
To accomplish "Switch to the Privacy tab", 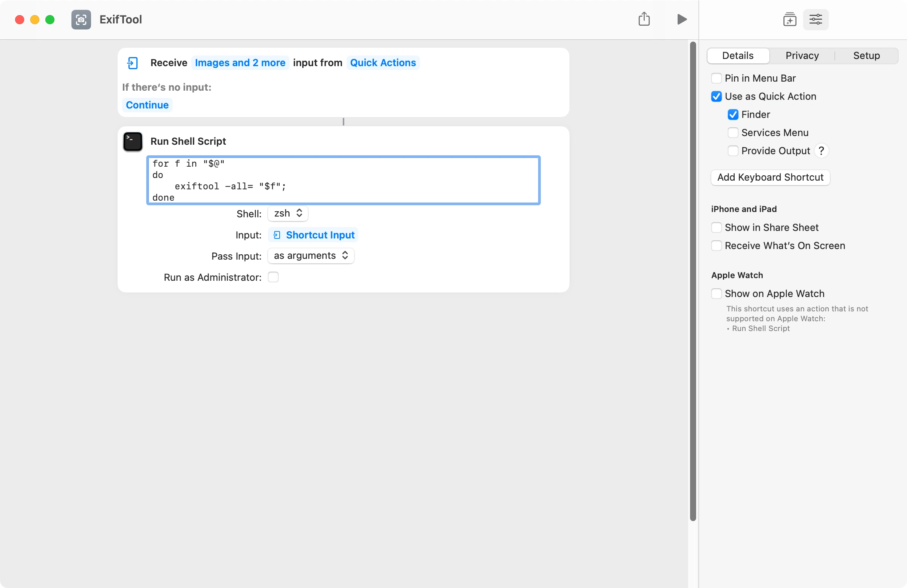I will [802, 56].
